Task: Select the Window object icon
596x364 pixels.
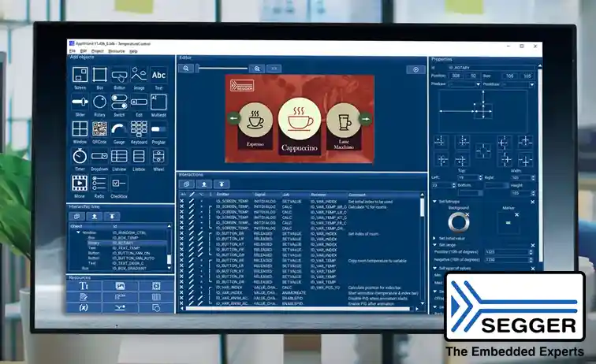Action: pos(80,129)
